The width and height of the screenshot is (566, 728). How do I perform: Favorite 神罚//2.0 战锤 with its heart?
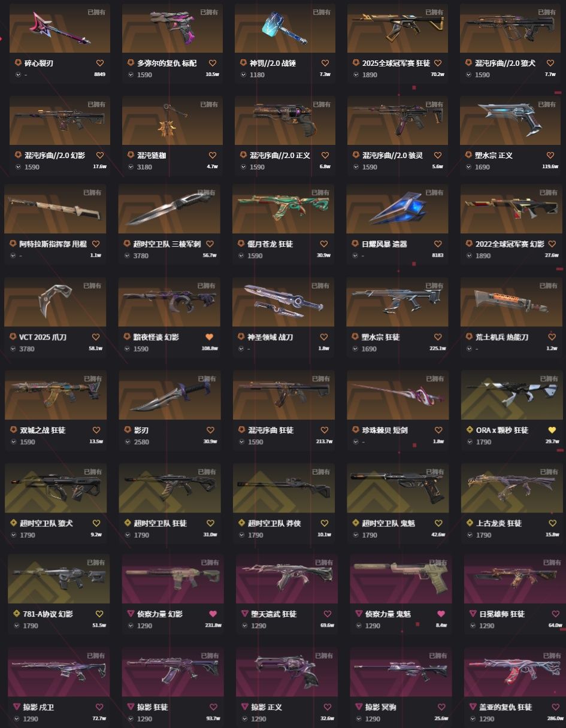[325, 63]
